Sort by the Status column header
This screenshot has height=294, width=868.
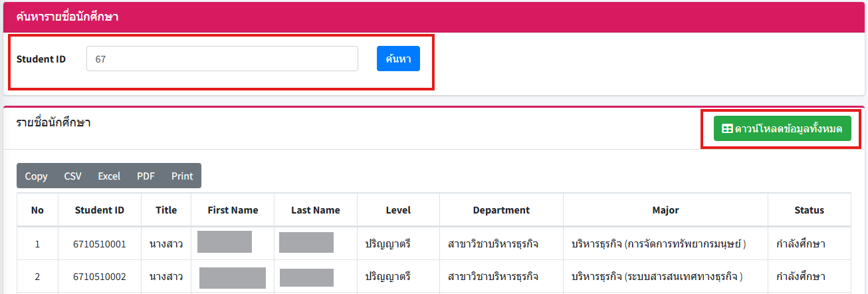coord(809,210)
